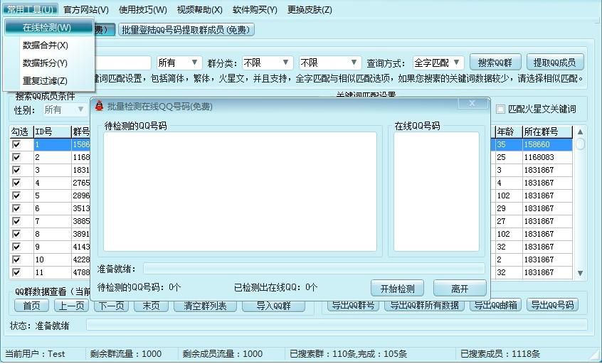The image size is (602, 364).
Task: Close the batch online QQ detection dialog
Action: 472,103
